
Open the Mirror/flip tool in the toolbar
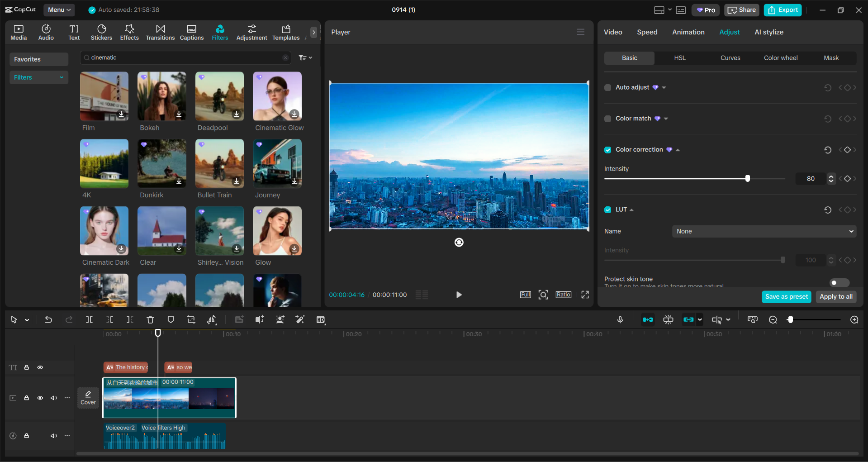(x=212, y=319)
